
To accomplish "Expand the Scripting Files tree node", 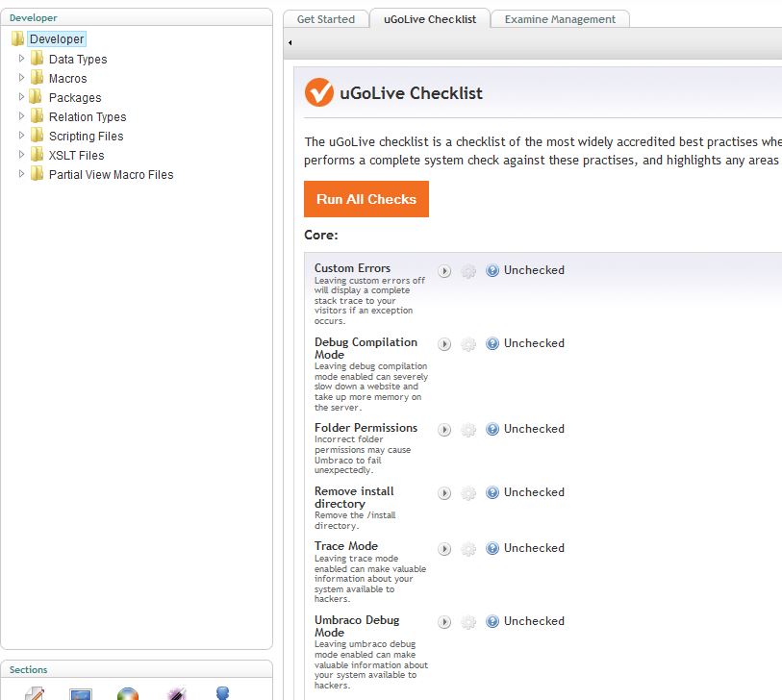I will coord(21,136).
